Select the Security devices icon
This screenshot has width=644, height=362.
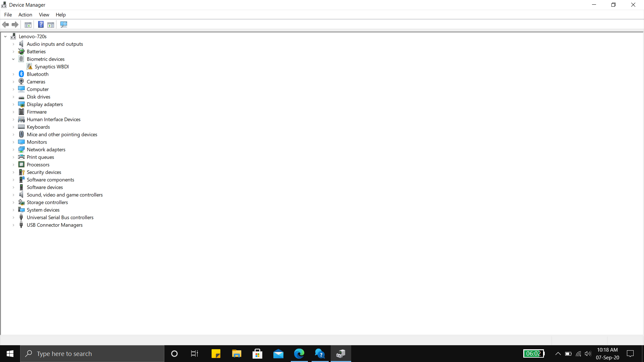coord(21,172)
